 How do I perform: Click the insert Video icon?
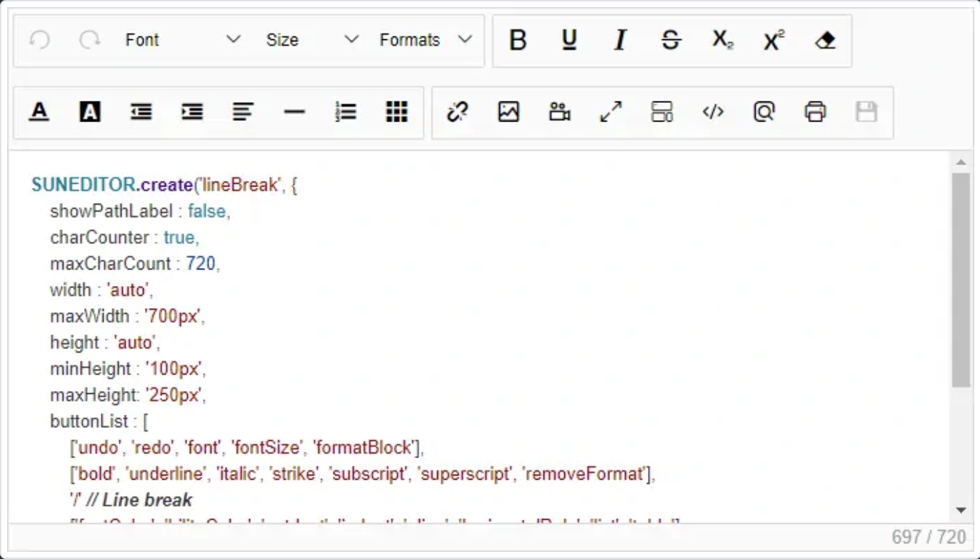point(559,112)
